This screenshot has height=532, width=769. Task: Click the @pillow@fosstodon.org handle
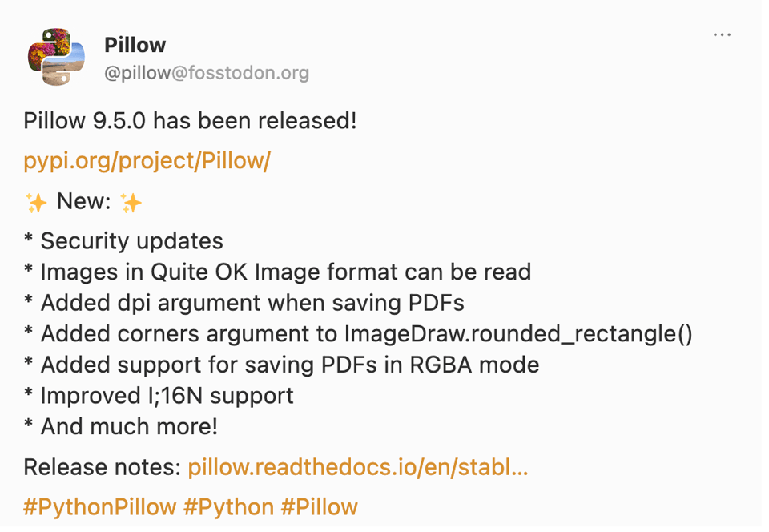tap(206, 73)
